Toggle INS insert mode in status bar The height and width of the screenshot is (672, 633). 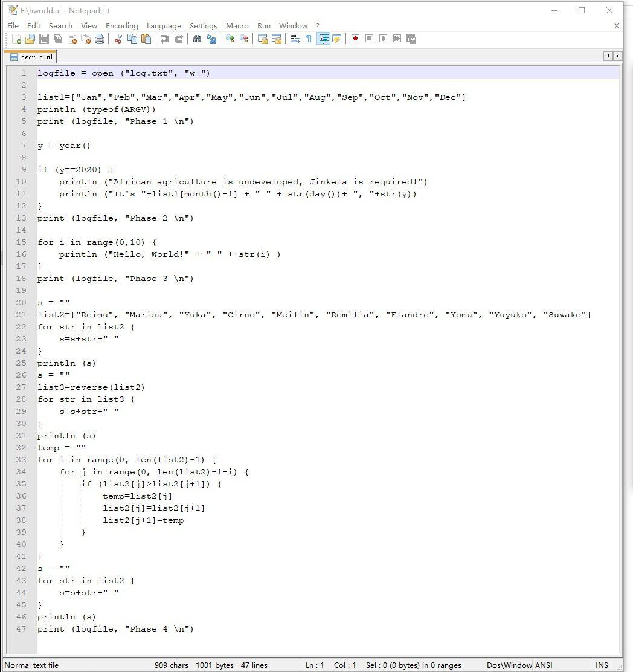coord(602,665)
